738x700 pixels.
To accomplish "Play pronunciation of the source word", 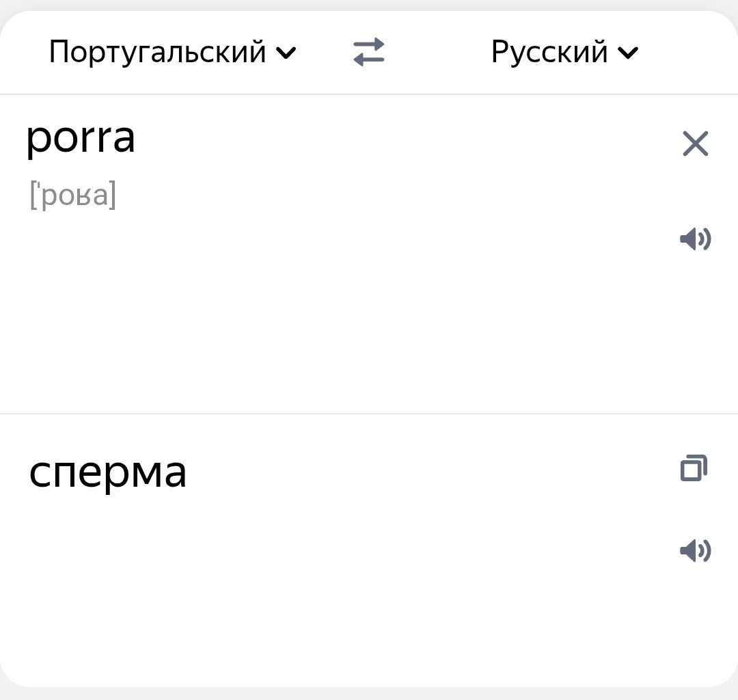I will pos(695,239).
